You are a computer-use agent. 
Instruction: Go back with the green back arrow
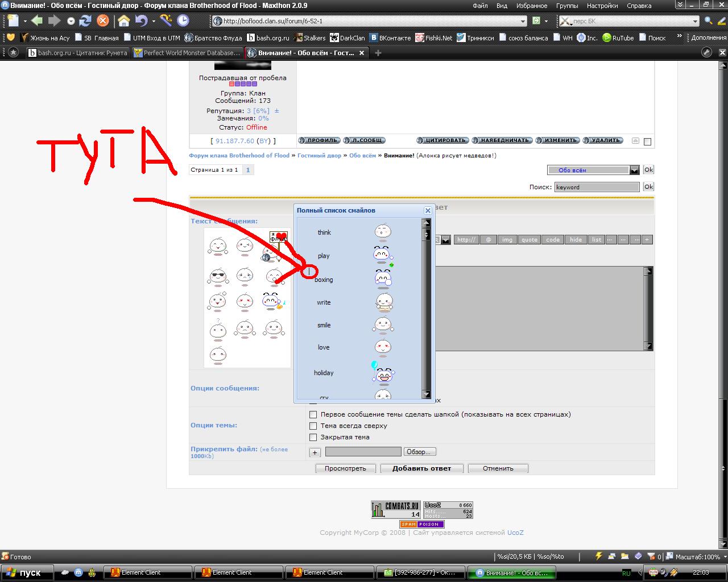coord(37,21)
